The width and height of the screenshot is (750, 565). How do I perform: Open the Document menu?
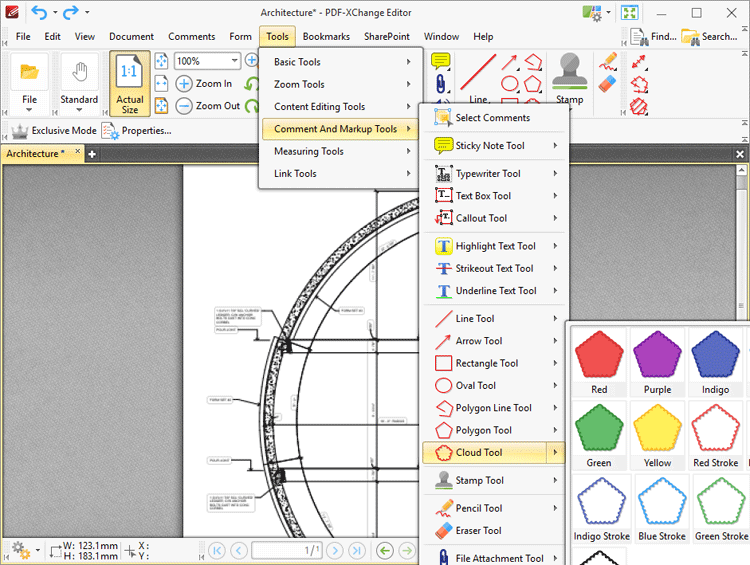131,37
